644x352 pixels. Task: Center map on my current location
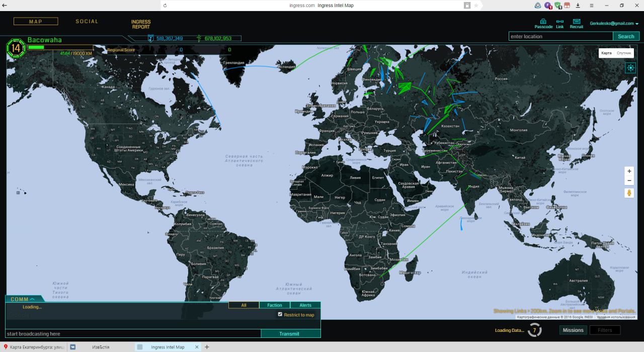(630, 68)
